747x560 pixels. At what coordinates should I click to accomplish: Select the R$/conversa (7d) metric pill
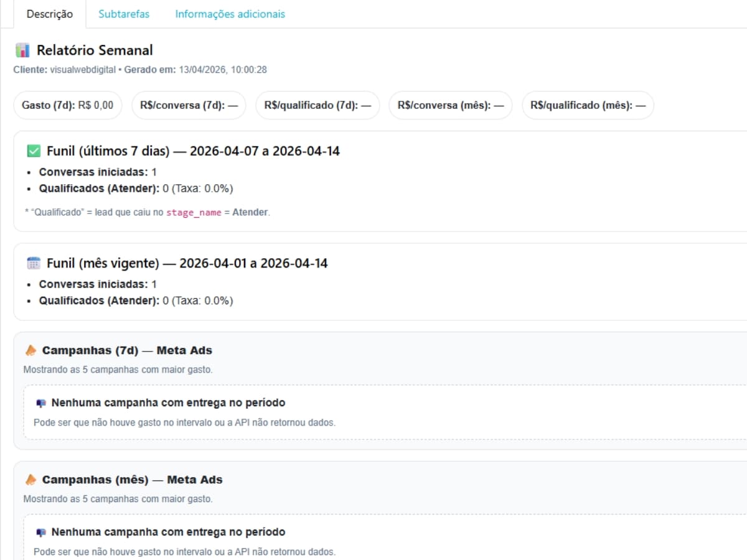[189, 105]
